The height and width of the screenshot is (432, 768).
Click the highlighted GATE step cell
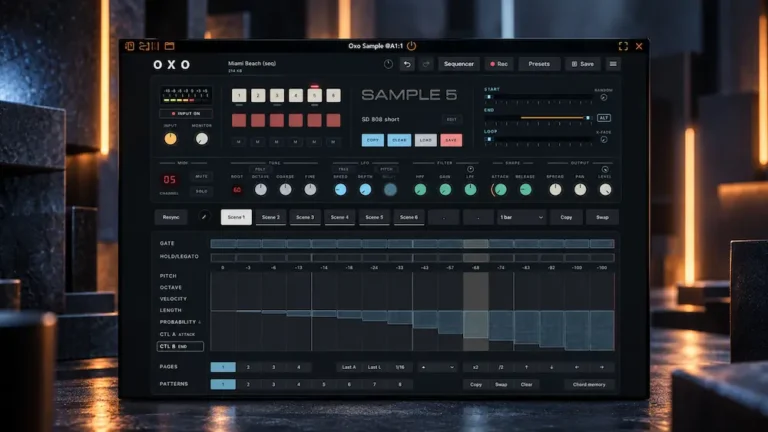(x=476, y=243)
